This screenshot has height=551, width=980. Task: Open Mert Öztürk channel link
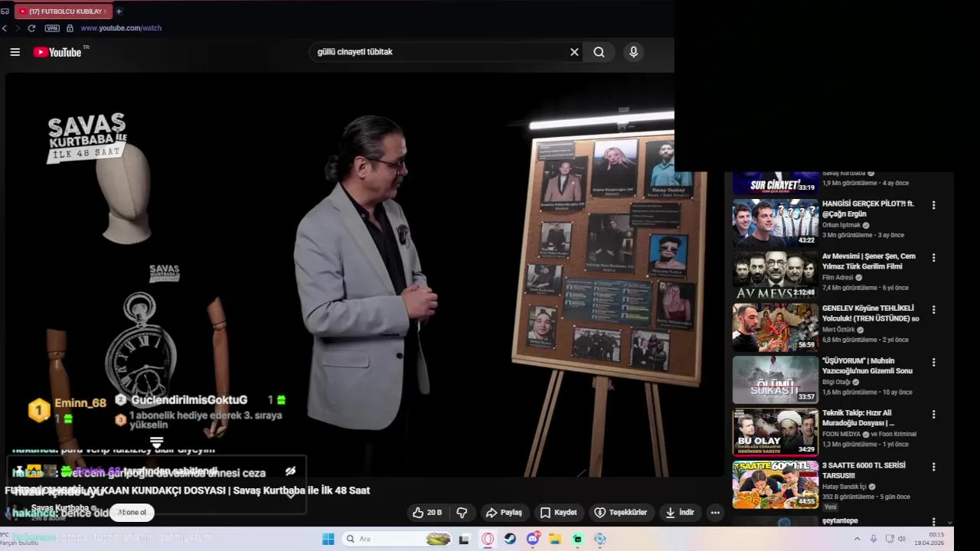[x=838, y=330]
